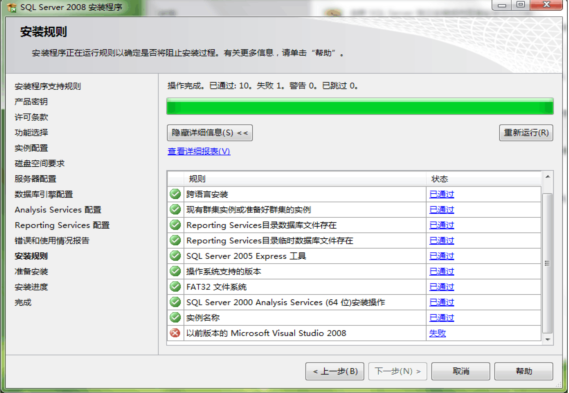
Task: Click FAT32 文件系统 rule text
Action: [x=216, y=287]
